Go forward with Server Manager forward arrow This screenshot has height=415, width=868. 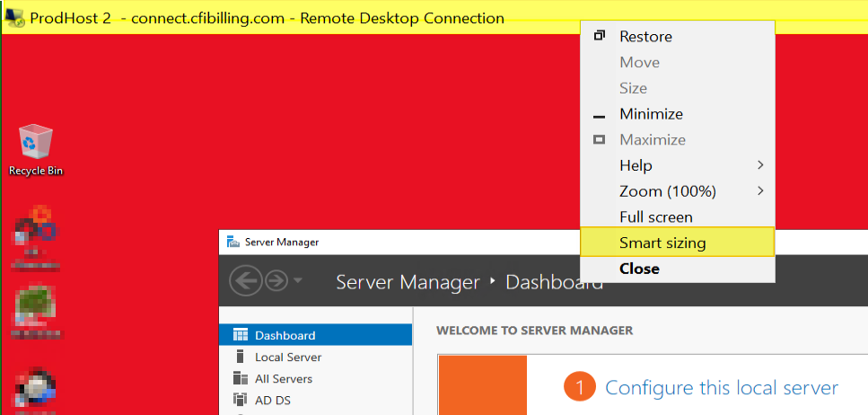tap(276, 281)
